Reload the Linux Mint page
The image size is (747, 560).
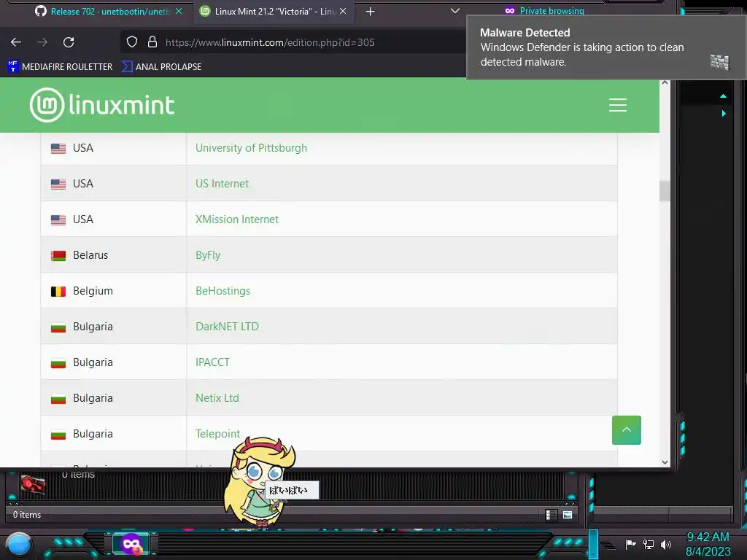(69, 42)
